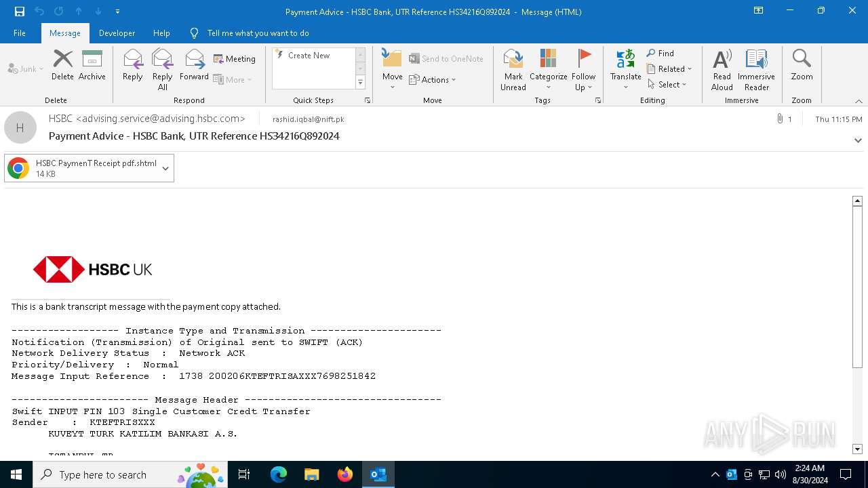Click the HSBC UK logo in the email
868x488 pixels.
[92, 270]
